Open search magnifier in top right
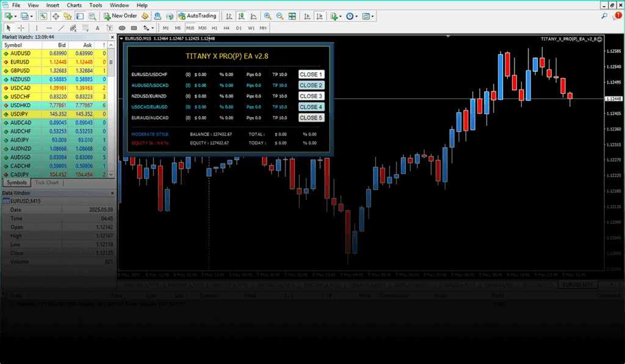This screenshot has width=625, height=364. click(x=604, y=16)
